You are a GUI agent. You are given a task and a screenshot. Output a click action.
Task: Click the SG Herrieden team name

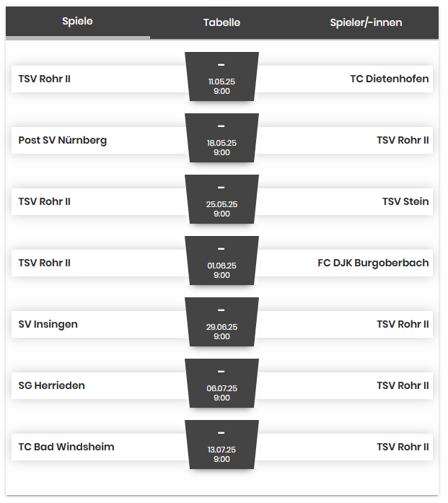(52, 385)
